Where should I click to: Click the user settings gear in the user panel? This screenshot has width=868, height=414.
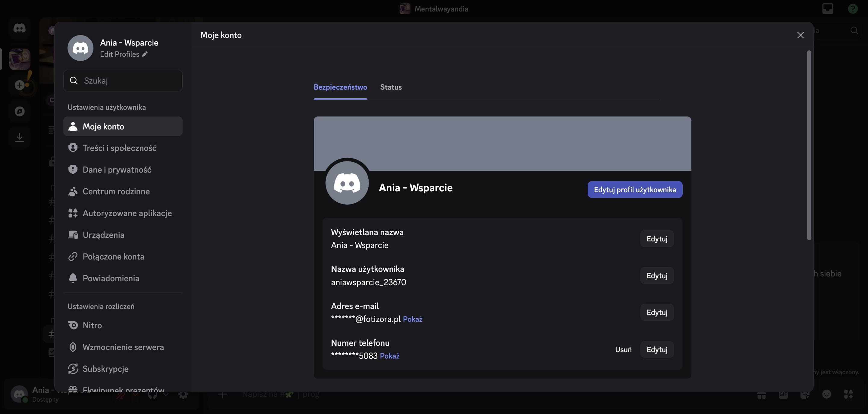(183, 394)
